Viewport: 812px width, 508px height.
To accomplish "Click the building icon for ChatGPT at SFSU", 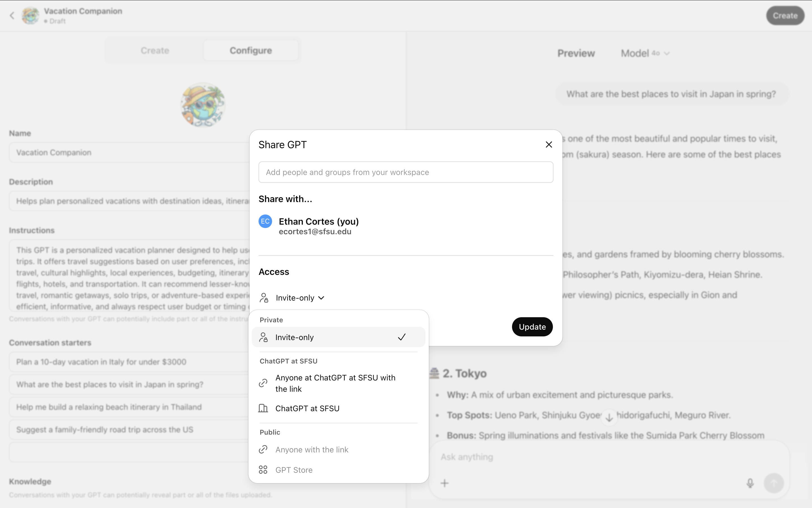I will click(x=263, y=408).
